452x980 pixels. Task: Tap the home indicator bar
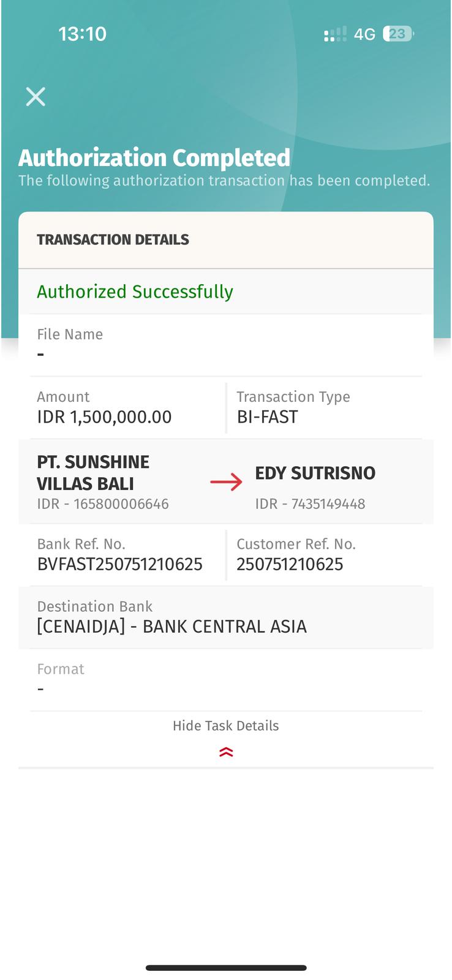(x=226, y=968)
